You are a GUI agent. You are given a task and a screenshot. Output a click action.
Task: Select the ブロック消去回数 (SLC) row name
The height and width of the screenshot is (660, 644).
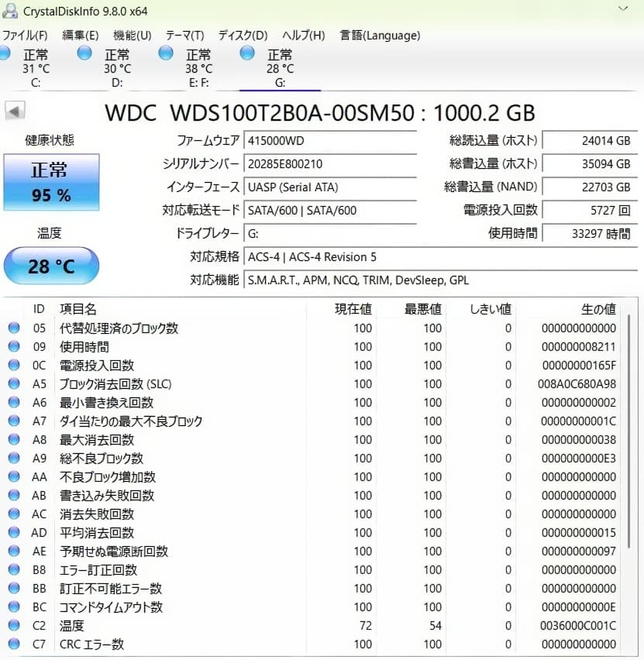(115, 384)
